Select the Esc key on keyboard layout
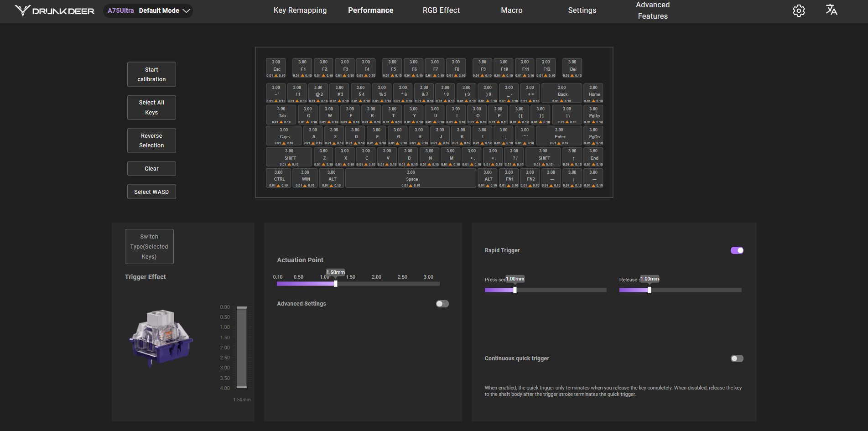868x431 pixels. [276, 68]
